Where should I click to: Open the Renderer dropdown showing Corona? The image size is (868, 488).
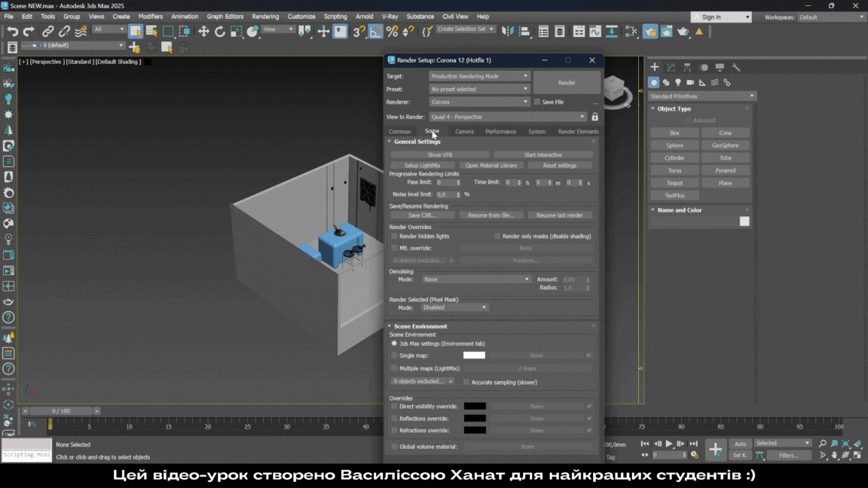[x=479, y=102]
